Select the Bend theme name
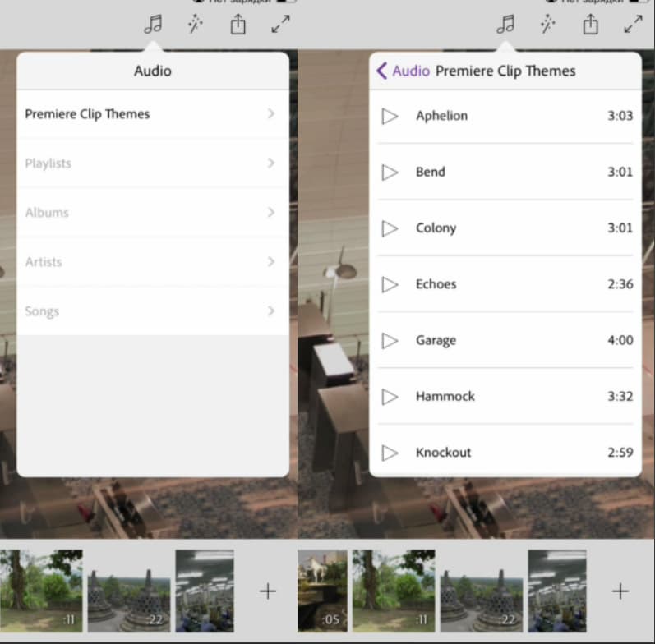Screen dimensions: 655x644 (431, 172)
